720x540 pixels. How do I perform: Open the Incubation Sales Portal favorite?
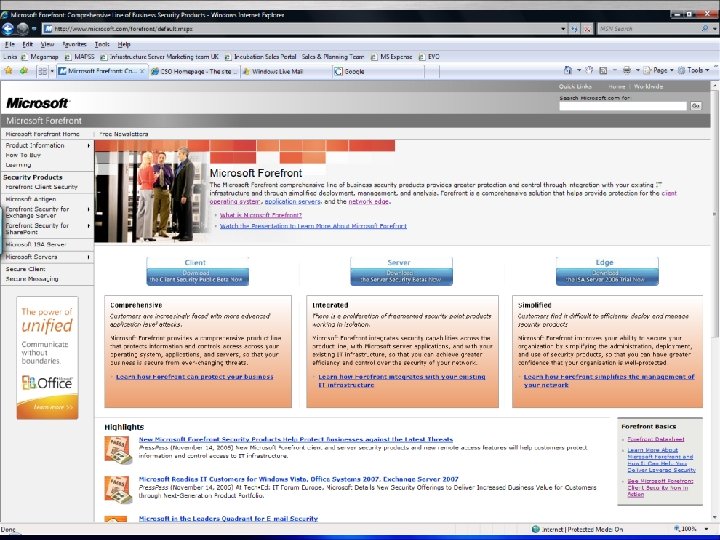[x=261, y=56]
